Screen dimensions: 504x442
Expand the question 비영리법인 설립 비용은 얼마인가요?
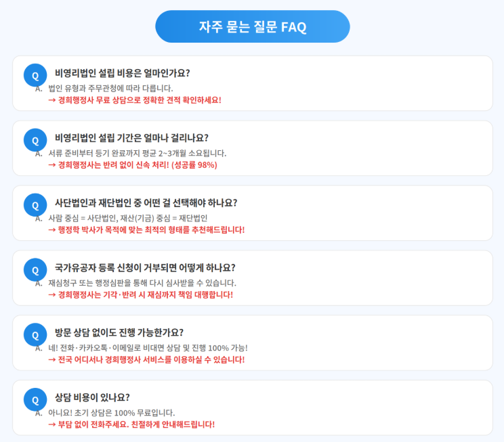(x=122, y=73)
